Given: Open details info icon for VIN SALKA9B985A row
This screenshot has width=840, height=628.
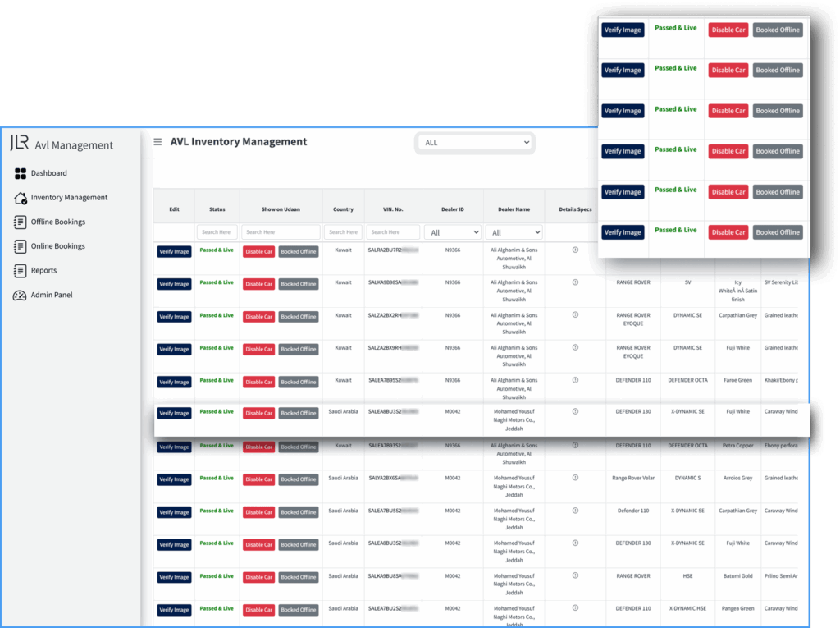Looking at the screenshot, I should (x=575, y=282).
